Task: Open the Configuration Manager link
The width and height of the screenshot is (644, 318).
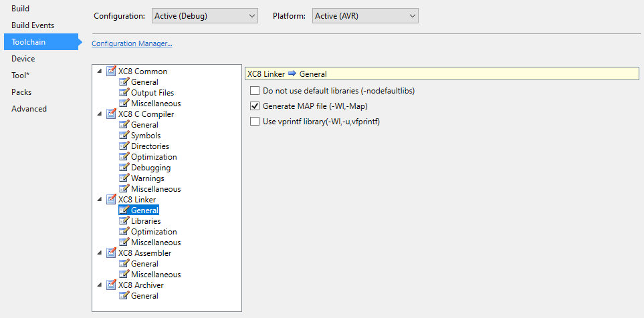Action: pyautogui.click(x=132, y=44)
